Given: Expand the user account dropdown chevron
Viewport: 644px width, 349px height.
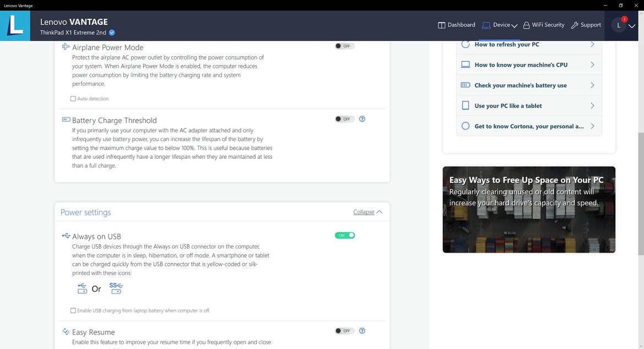Looking at the screenshot, I should click(x=632, y=26).
